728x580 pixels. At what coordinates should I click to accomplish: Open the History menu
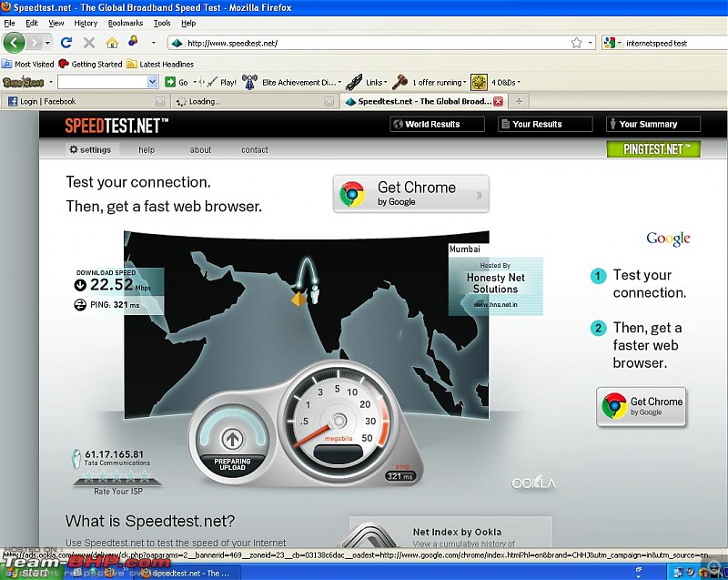coord(86,23)
